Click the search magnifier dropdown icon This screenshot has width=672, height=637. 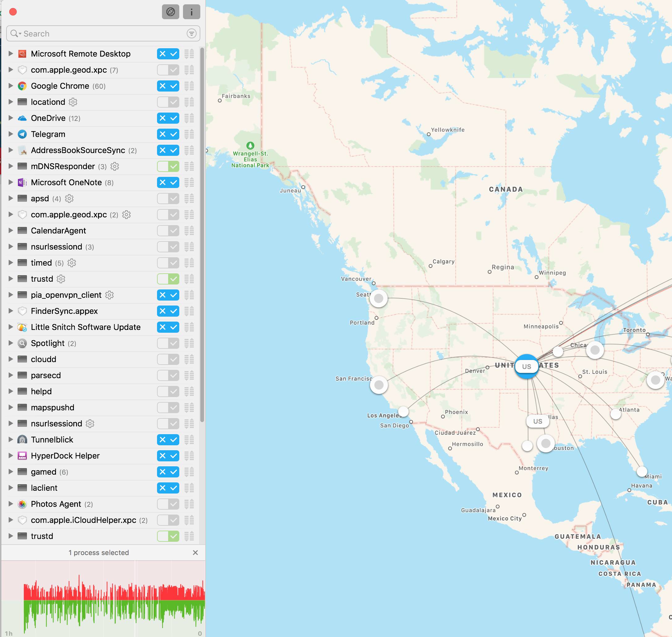point(16,33)
